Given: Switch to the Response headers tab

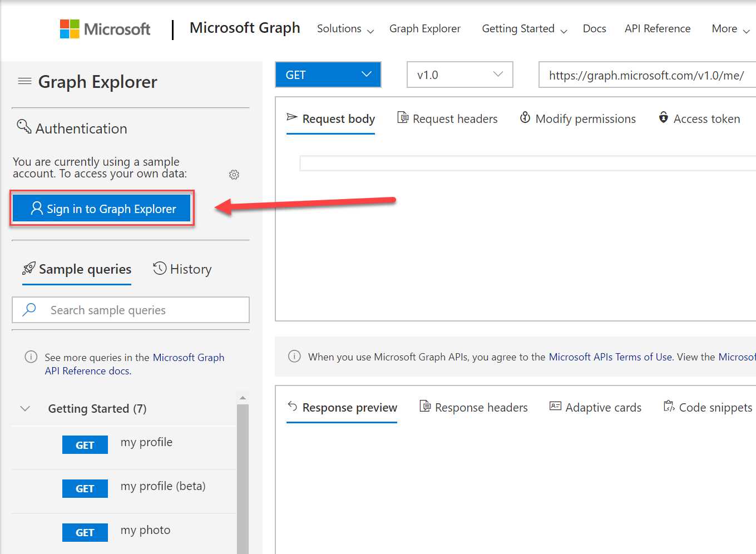Looking at the screenshot, I should point(473,407).
